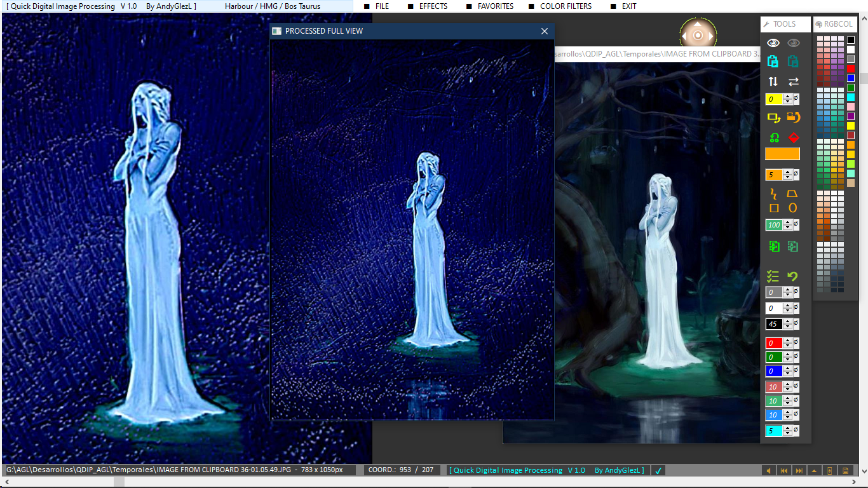868x488 pixels.
Task: Open the EFFECTS menu
Action: [433, 6]
